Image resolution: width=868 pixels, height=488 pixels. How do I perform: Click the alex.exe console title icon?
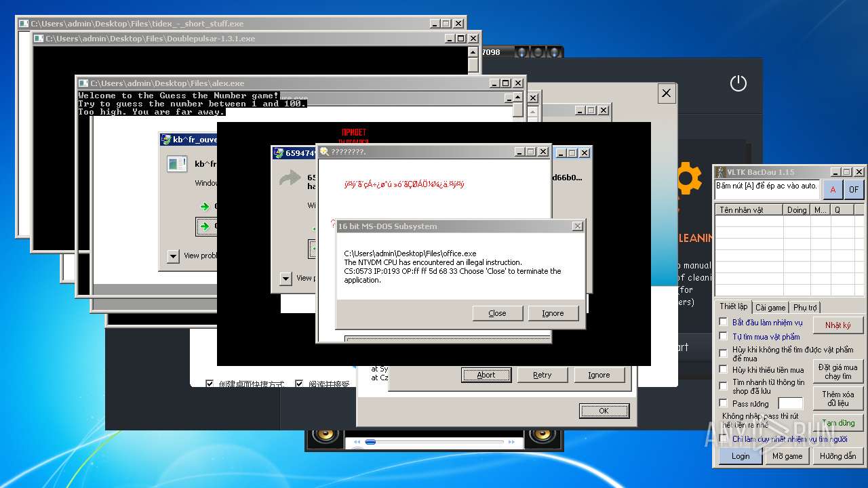(x=83, y=83)
